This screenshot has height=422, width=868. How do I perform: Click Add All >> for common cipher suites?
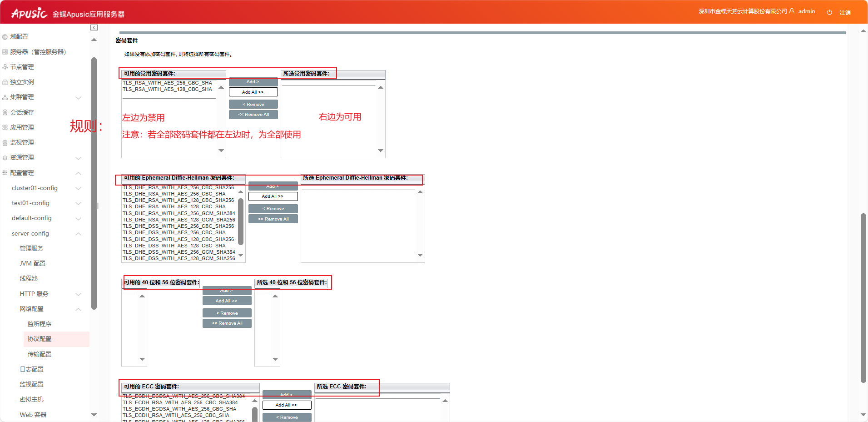coord(253,92)
